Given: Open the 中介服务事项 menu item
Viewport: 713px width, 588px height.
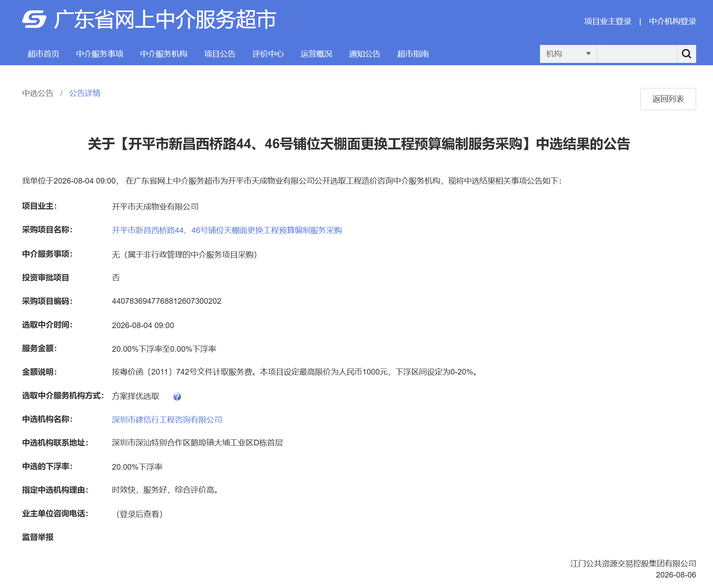Looking at the screenshot, I should coord(100,54).
